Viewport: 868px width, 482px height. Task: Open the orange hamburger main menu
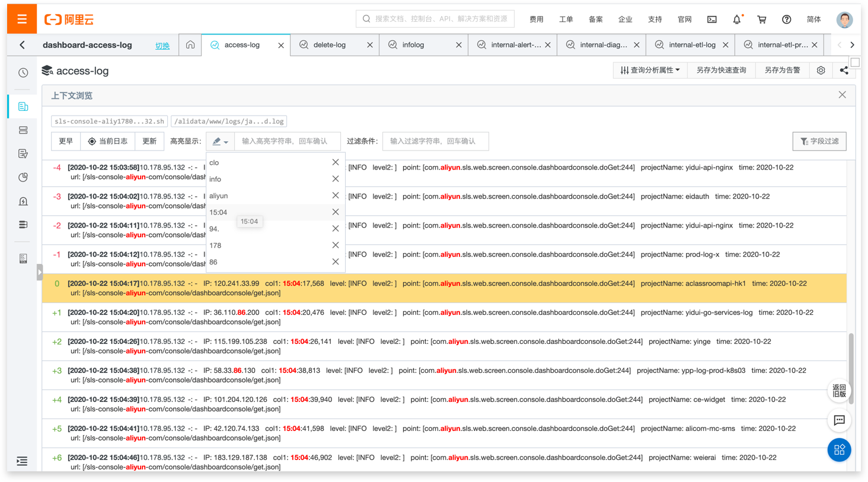(x=22, y=19)
